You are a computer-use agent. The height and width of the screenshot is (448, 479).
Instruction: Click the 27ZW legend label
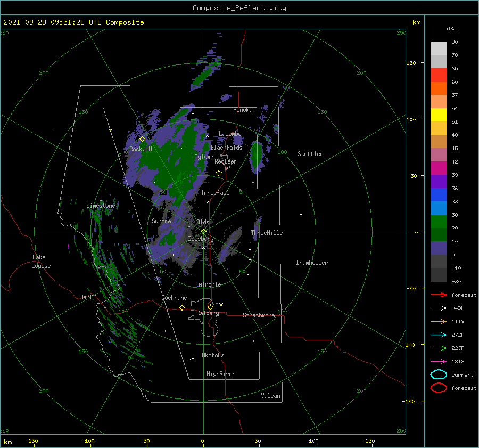click(458, 335)
